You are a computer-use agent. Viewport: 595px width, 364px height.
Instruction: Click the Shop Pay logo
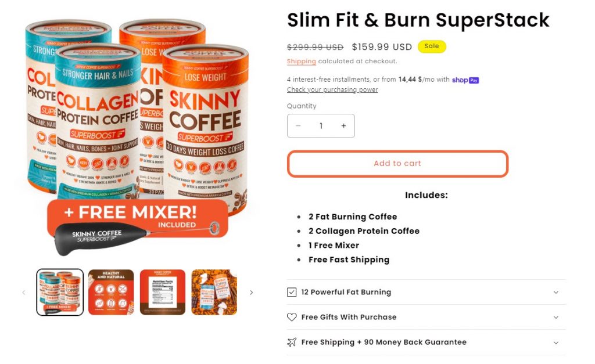(465, 80)
